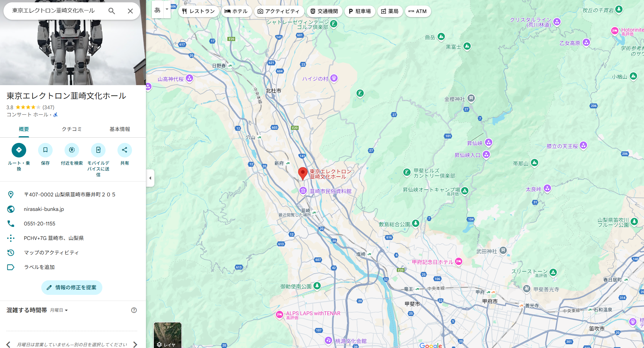This screenshot has width=644, height=348.
Task: Click the search box with 東京エレクトロン韮崎文化ホール
Action: [x=53, y=11]
